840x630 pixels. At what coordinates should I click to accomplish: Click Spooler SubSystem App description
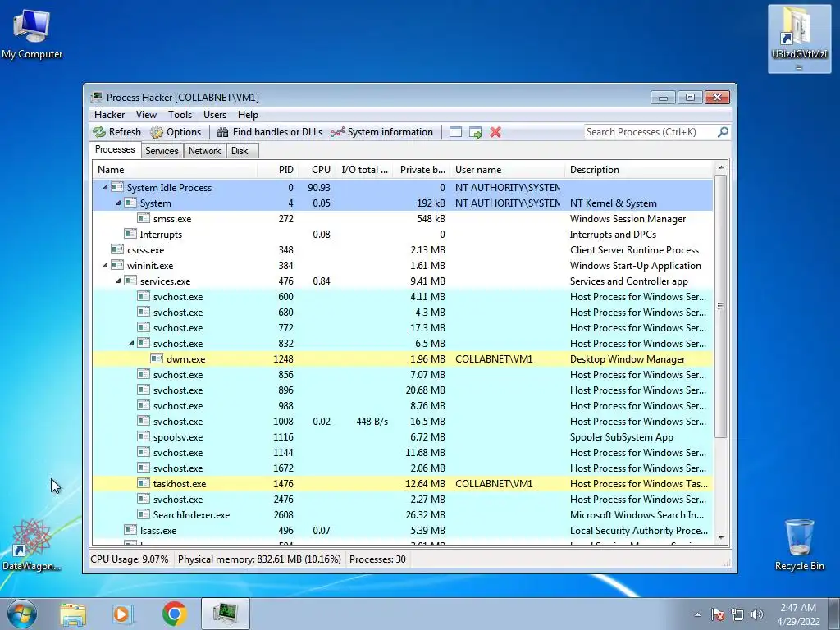[622, 437]
